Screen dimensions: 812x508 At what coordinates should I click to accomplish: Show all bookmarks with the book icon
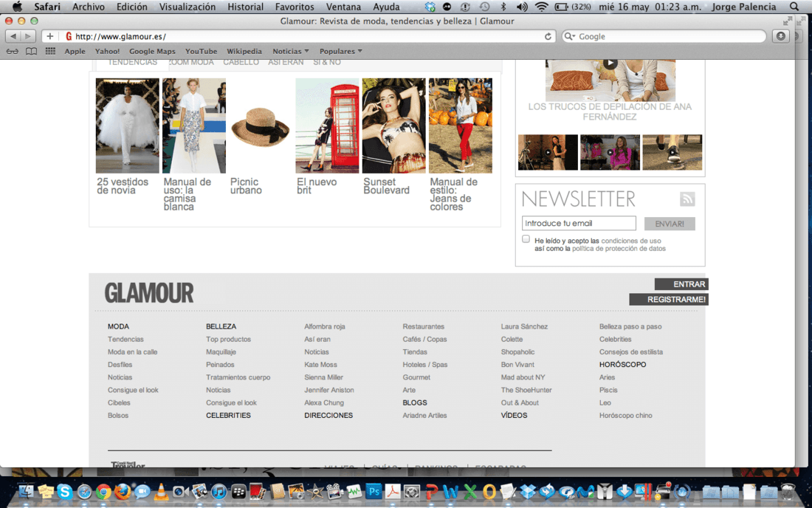coord(32,51)
